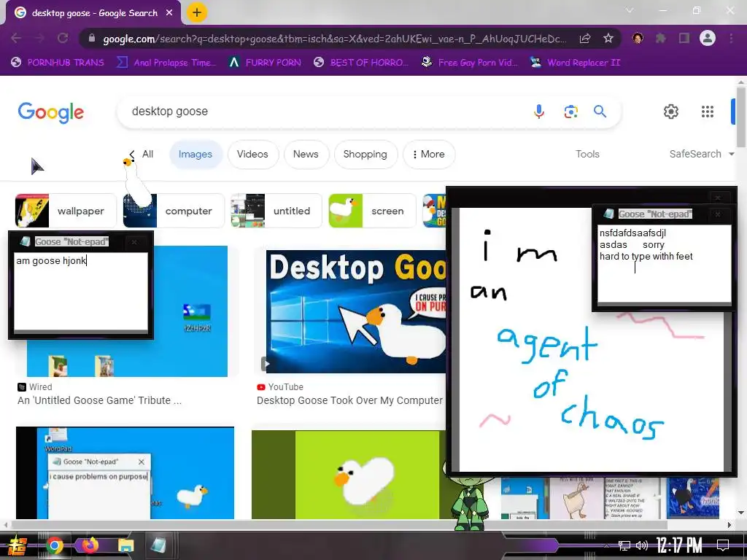Click the Google logo
The image size is (747, 560).
point(51,112)
